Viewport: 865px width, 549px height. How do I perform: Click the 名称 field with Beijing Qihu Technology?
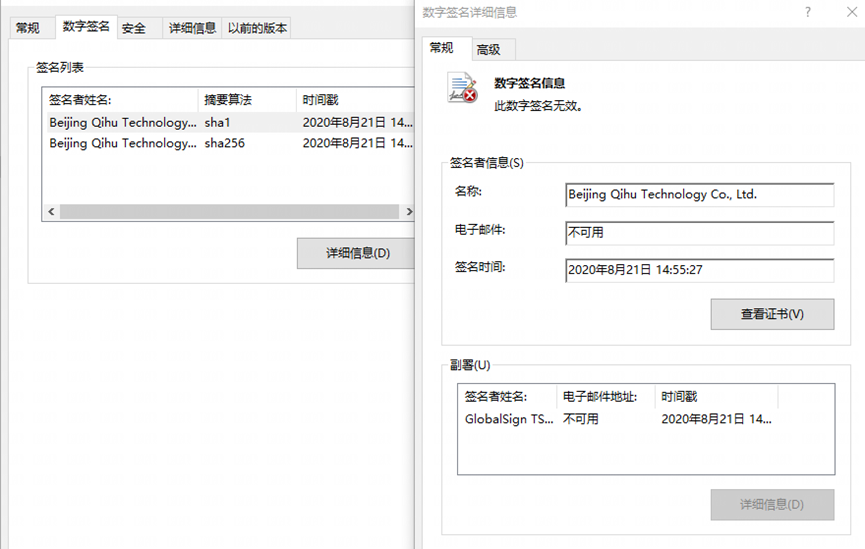(700, 195)
